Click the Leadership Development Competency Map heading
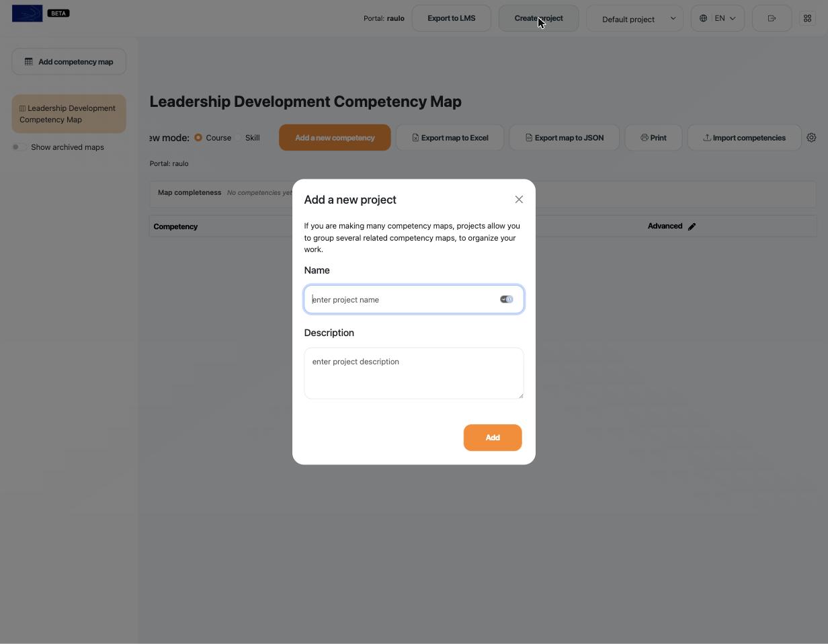 (306, 102)
